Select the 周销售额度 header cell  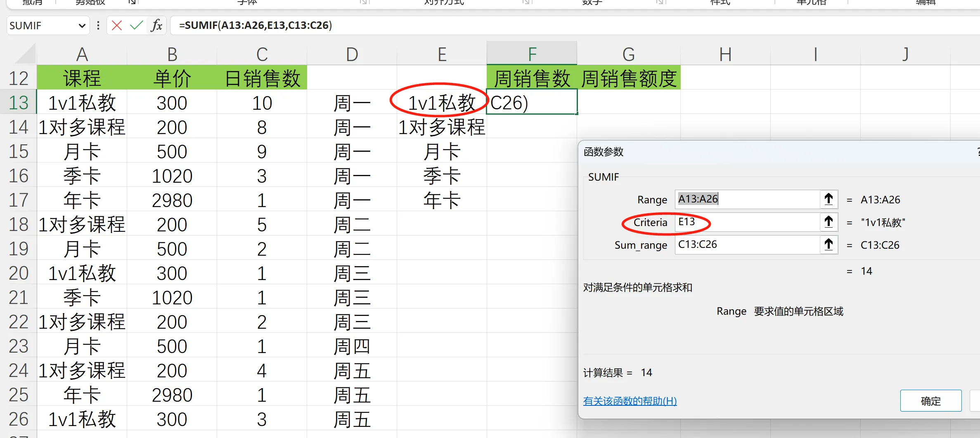[x=629, y=78]
